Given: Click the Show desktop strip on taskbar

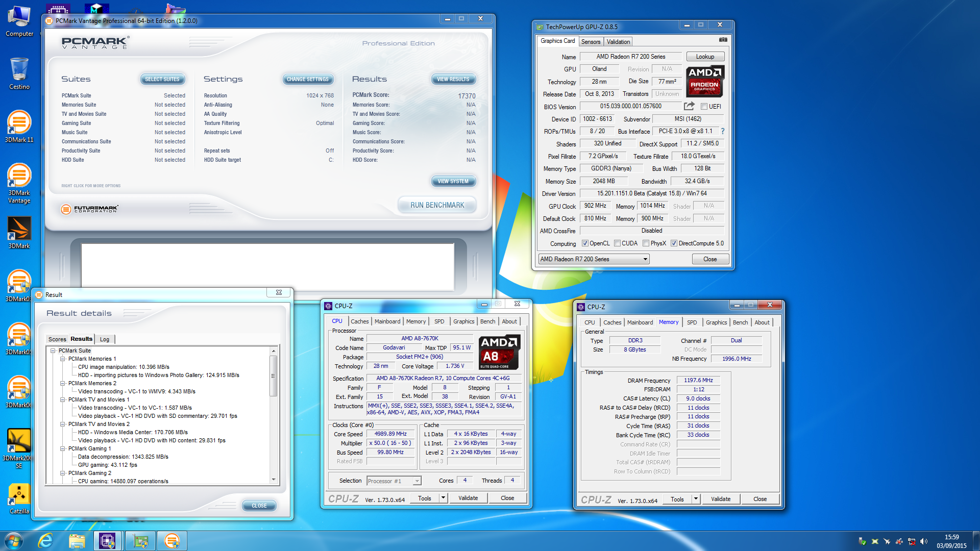Looking at the screenshot, I should click(976, 541).
